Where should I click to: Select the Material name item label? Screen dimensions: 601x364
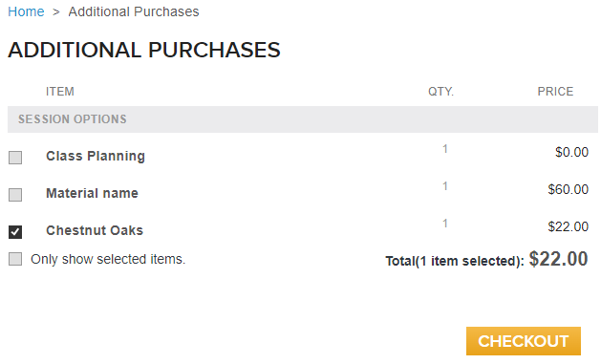click(x=92, y=193)
